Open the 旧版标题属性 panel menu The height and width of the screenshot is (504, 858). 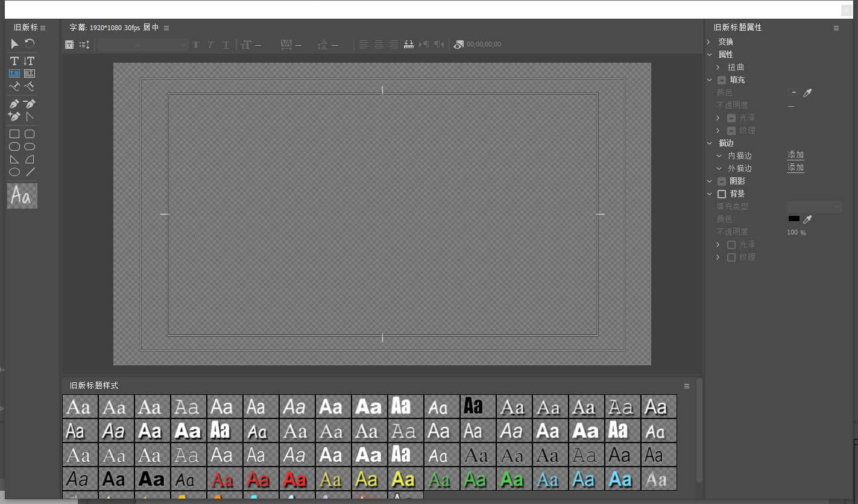coord(836,28)
